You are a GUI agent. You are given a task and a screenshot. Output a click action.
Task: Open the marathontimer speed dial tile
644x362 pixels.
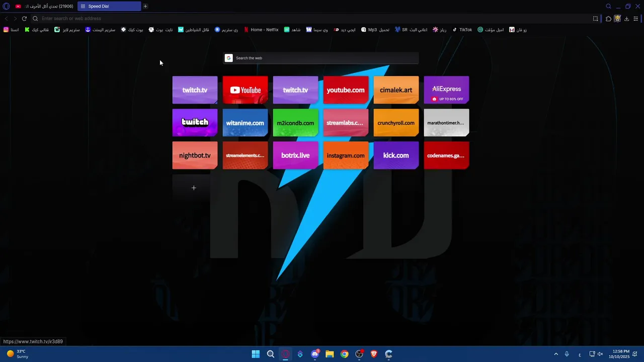click(x=446, y=123)
